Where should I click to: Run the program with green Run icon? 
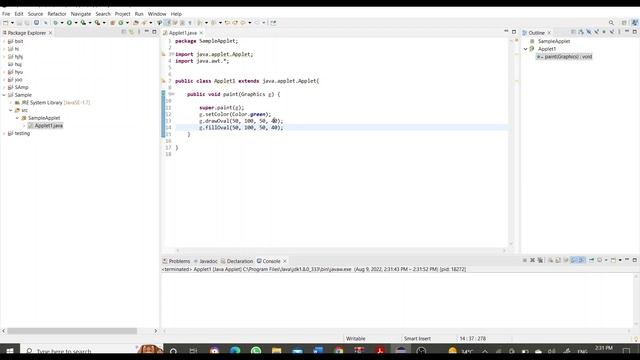click(x=69, y=23)
